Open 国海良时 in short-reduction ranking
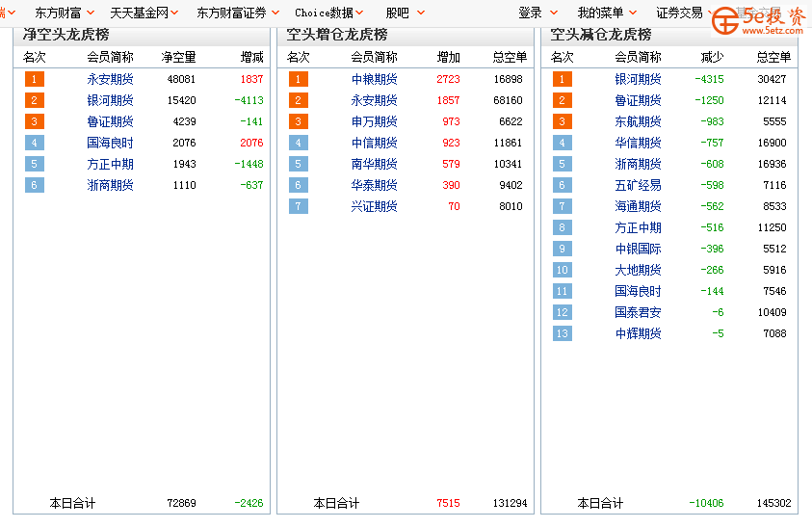Viewport: 812px width, 528px height. 638,292
